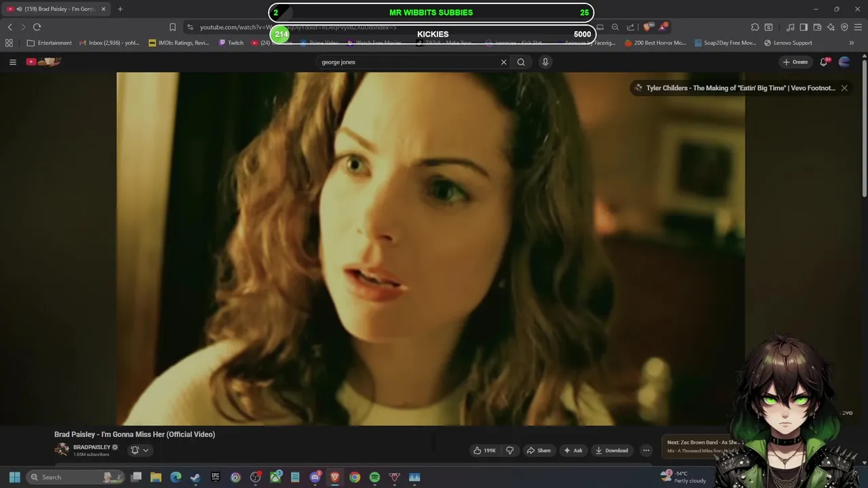
Task: Click the Ask button
Action: point(572,450)
